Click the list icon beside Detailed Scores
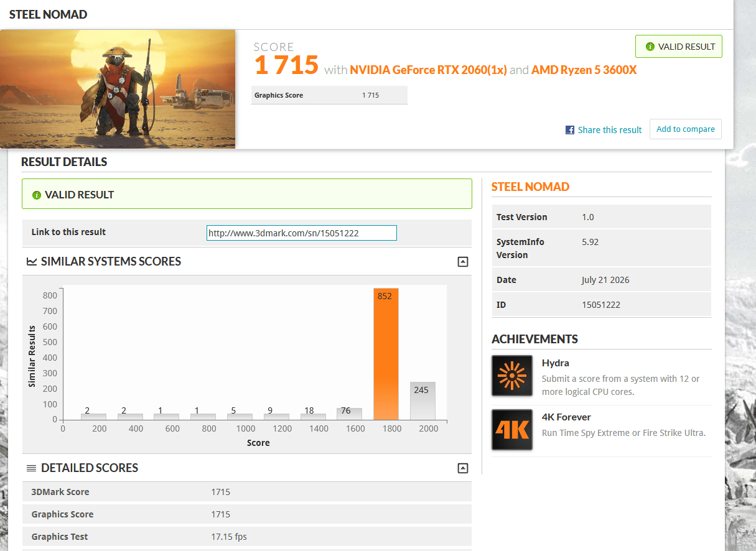This screenshot has width=756, height=551. (32, 468)
